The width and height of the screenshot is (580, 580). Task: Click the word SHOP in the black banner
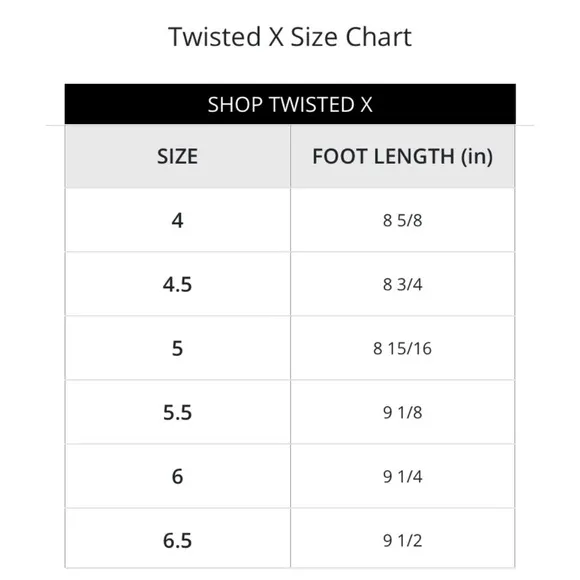tap(235, 104)
